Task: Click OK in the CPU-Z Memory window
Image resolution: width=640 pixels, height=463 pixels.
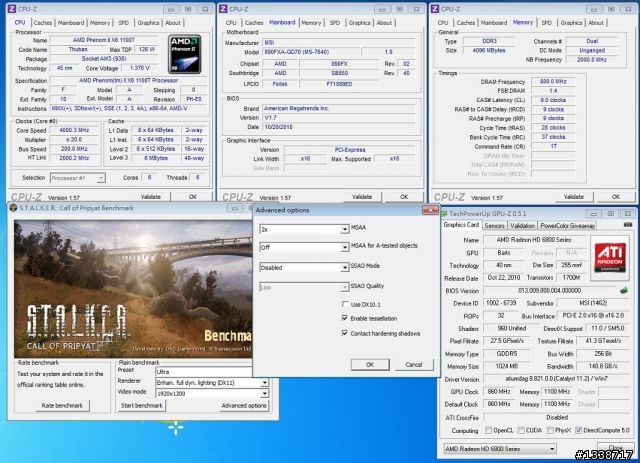Action: (616, 197)
